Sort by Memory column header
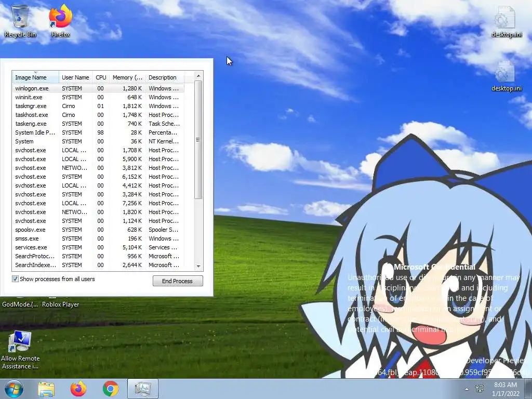 point(128,77)
